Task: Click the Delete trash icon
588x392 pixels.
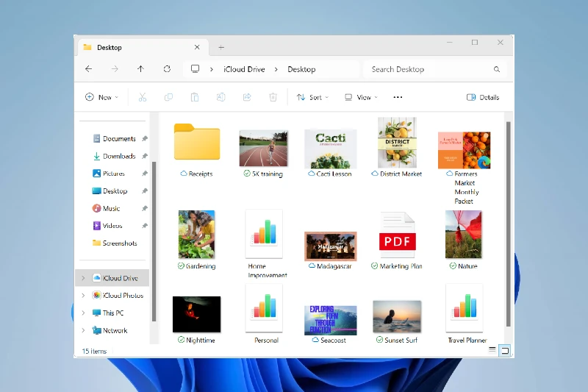Action: 273,97
